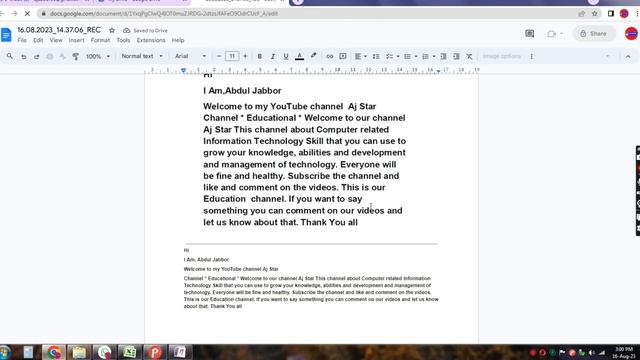This screenshot has height=360, width=640.
Task: Open the Extensions menu
Action: 151,40
